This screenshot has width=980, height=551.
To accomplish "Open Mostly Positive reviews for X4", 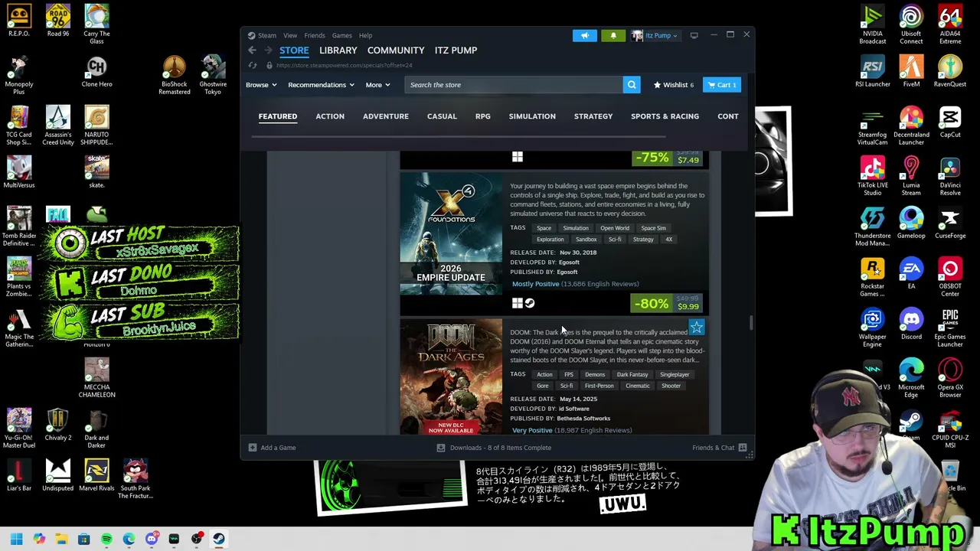I will click(575, 284).
